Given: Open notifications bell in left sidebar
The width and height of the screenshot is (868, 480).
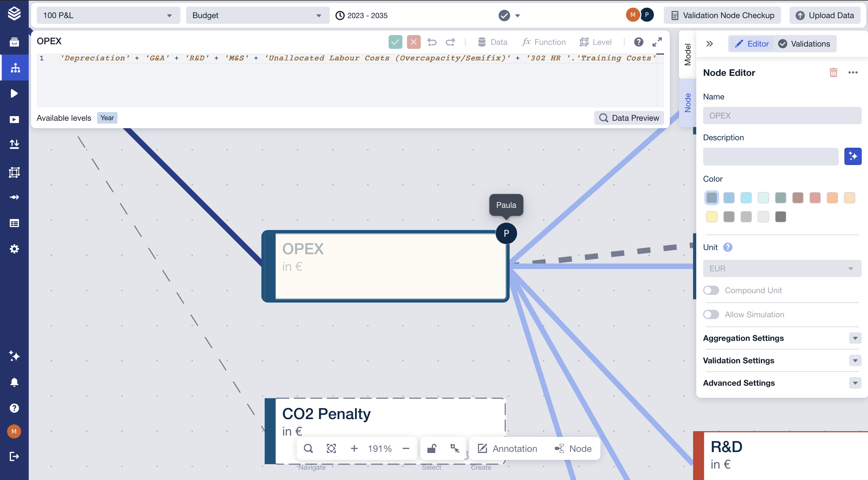Looking at the screenshot, I should click(x=14, y=382).
